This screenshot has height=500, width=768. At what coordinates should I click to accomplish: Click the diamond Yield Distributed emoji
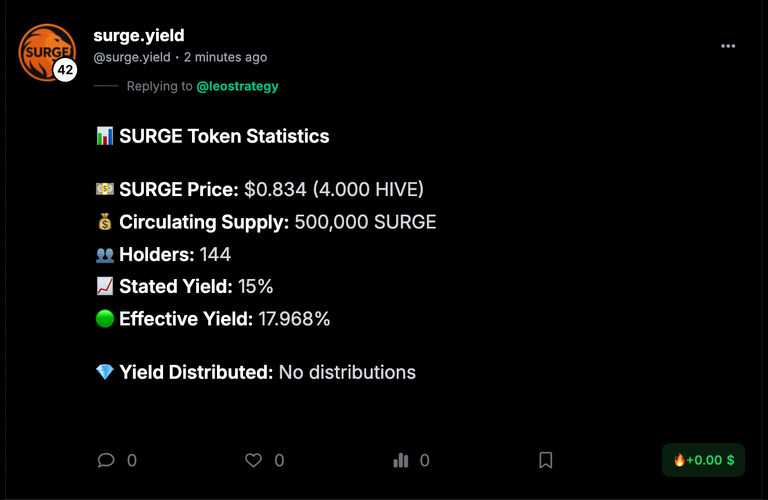tap(105, 372)
